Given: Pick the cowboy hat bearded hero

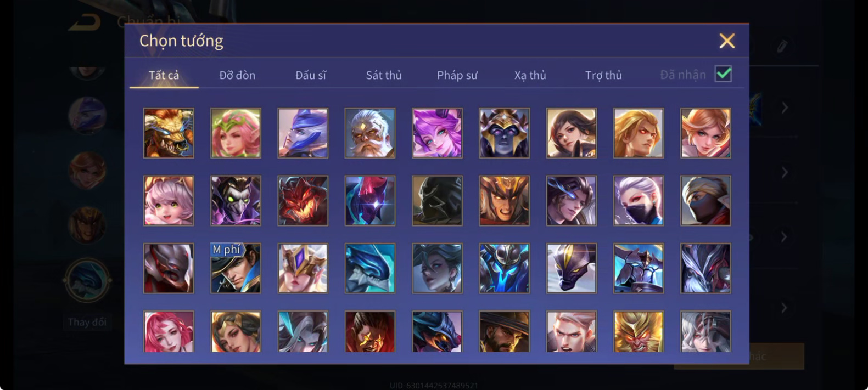Looking at the screenshot, I should coord(504,332).
